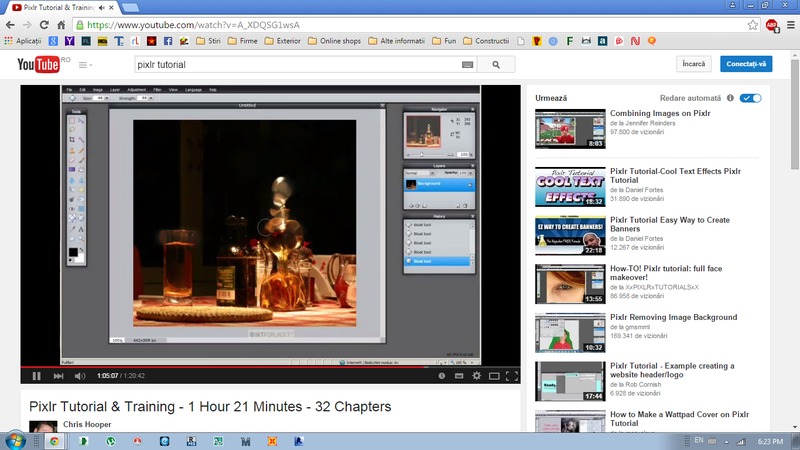Open the browser home page icon

coord(61,25)
